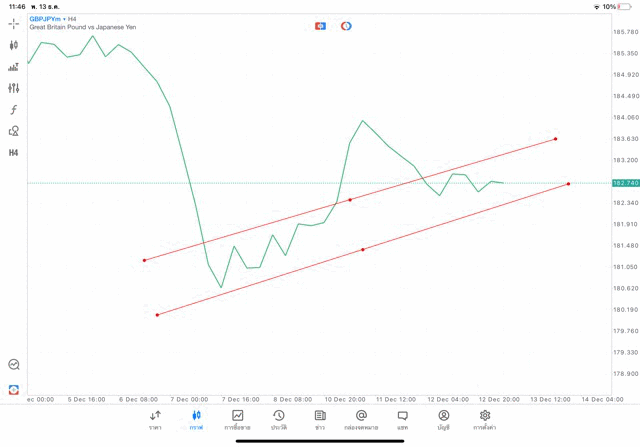Viewport: 640px width, 447px height.
Task: Tap the current price label 182.740
Action: pyautogui.click(x=625, y=183)
